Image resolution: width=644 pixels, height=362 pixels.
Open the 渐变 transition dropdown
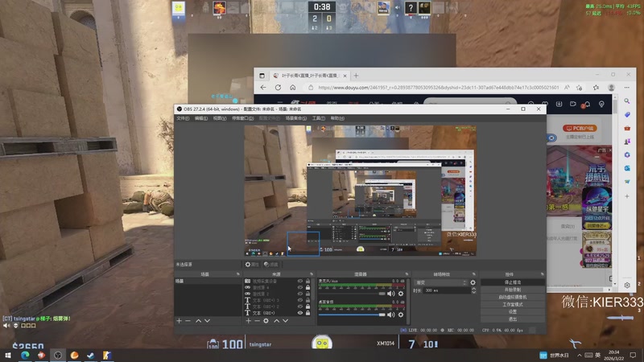[x=441, y=282]
